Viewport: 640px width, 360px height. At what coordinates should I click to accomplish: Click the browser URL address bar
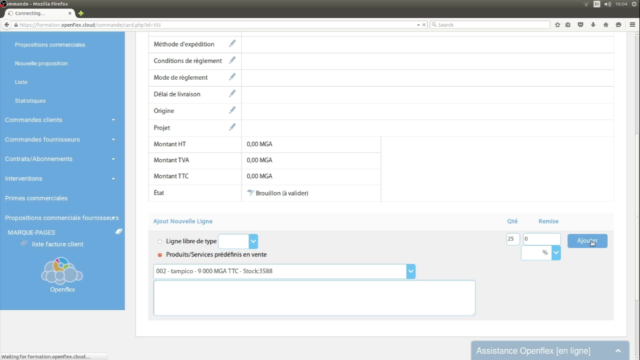pos(216,25)
